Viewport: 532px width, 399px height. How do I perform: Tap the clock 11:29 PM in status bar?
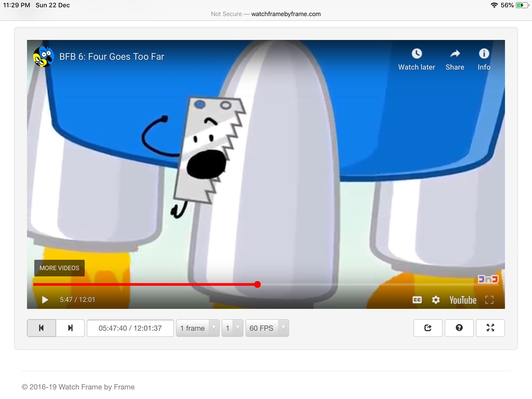(17, 5)
